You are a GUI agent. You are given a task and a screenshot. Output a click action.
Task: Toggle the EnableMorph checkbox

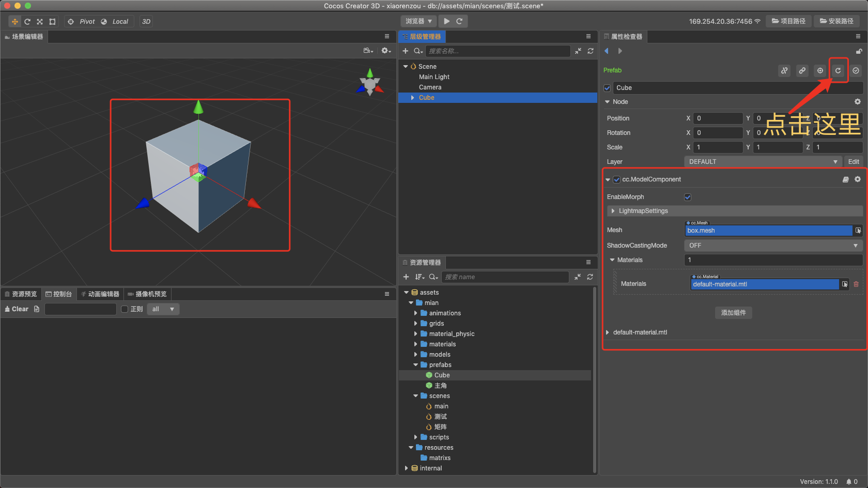tap(688, 197)
